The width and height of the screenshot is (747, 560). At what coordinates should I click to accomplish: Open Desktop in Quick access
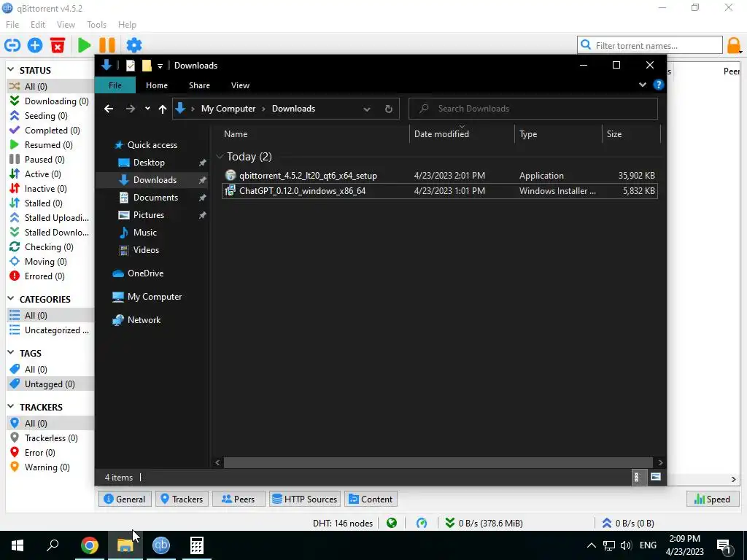(x=149, y=163)
